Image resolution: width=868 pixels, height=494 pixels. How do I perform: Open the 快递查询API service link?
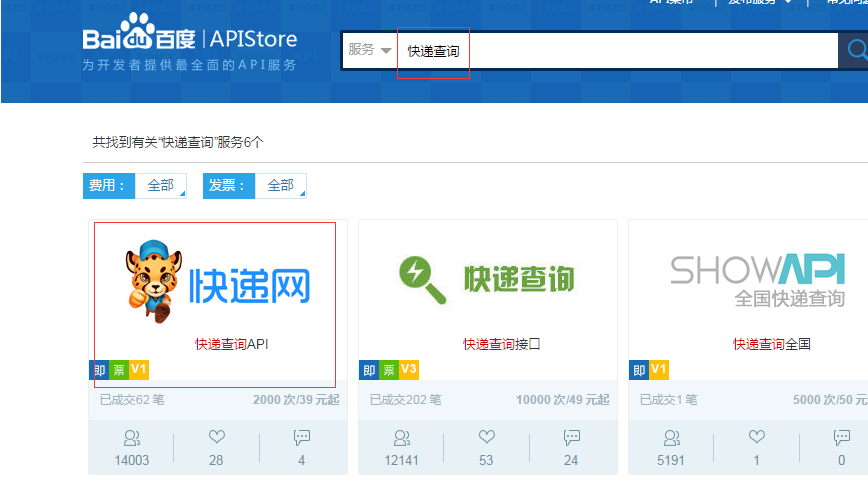click(231, 344)
